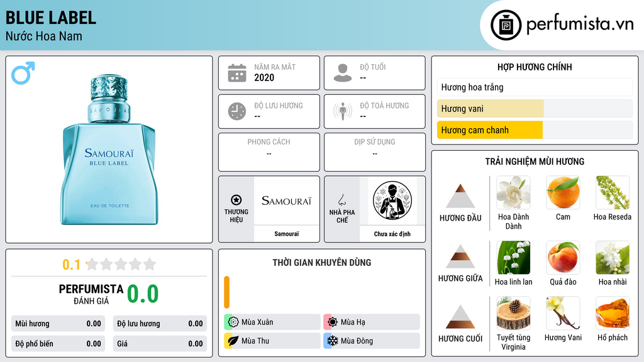Click the sillage icon beside Độ toả hương
Screen dimensions: 644x362
point(343,111)
